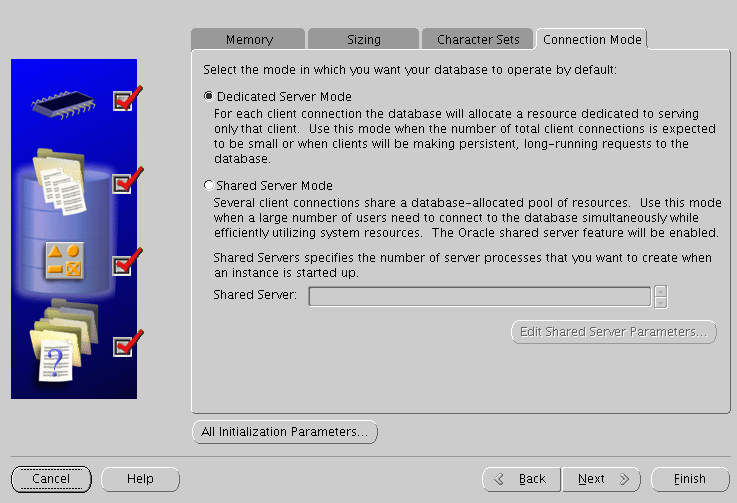The height and width of the screenshot is (503, 737).
Task: Click Finish to complete the wizard
Action: (x=690, y=479)
